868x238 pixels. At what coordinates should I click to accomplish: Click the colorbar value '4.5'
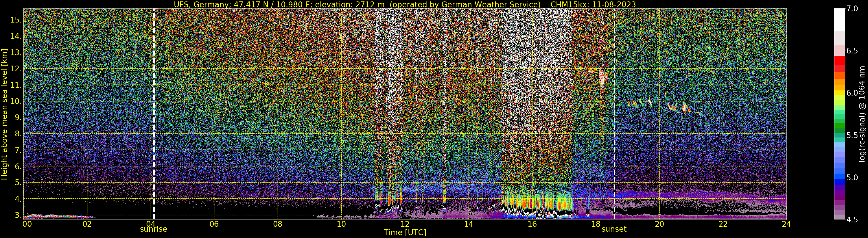pyautogui.click(x=852, y=220)
